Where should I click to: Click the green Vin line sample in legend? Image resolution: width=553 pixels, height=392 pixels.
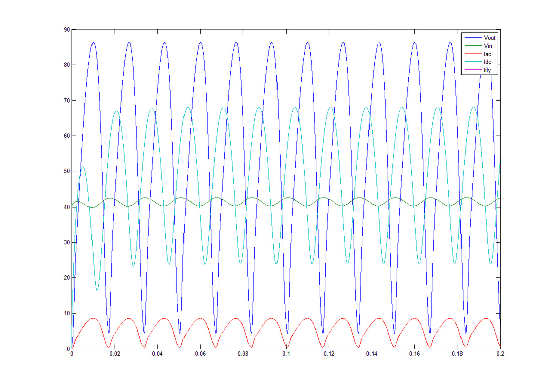pyautogui.click(x=473, y=46)
